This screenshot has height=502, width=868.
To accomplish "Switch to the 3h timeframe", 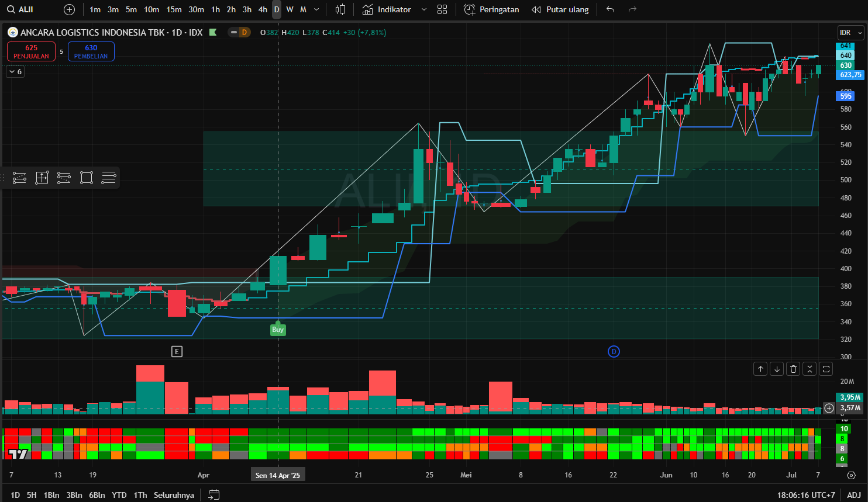I will coord(247,9).
